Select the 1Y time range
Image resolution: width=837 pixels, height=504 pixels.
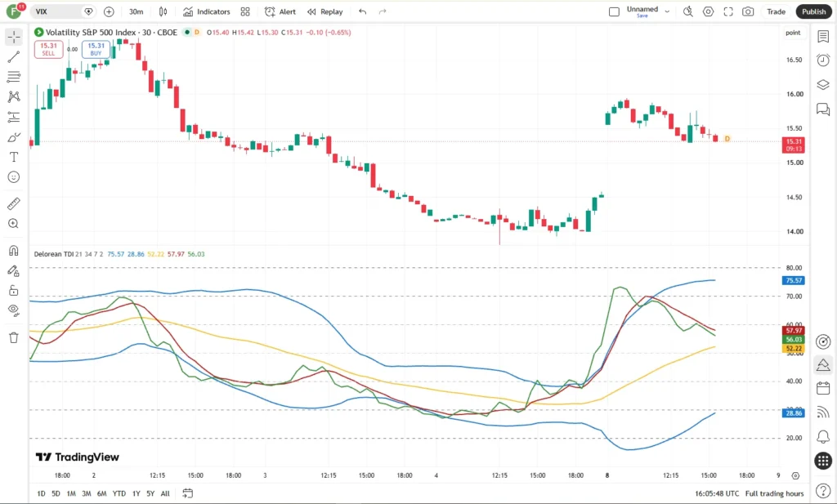[x=137, y=493]
